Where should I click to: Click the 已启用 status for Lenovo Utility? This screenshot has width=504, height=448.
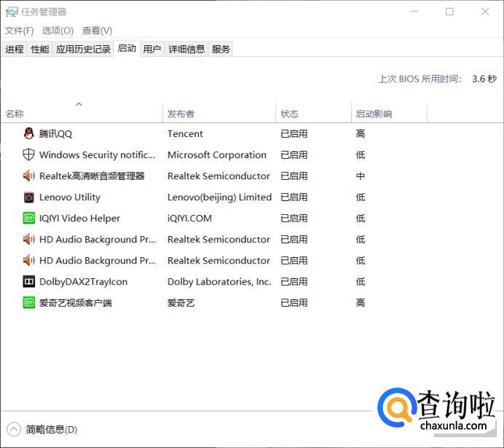pos(294,197)
